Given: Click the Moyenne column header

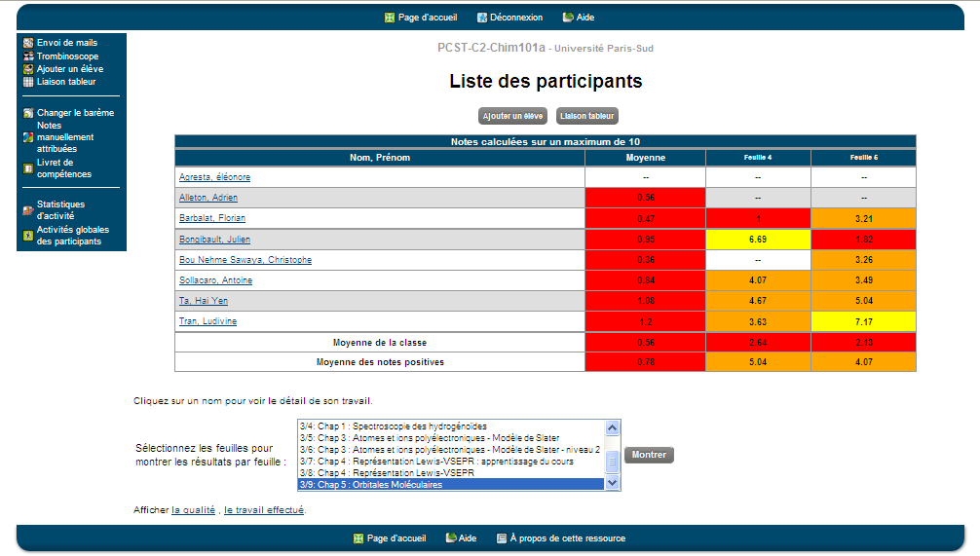Looking at the screenshot, I should tap(646, 158).
